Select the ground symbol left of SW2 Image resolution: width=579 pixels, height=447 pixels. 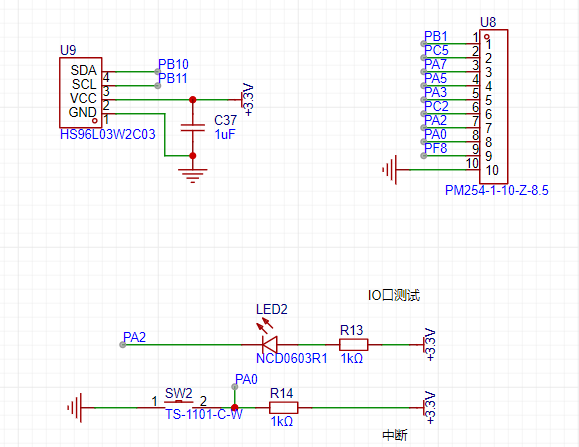point(75,408)
